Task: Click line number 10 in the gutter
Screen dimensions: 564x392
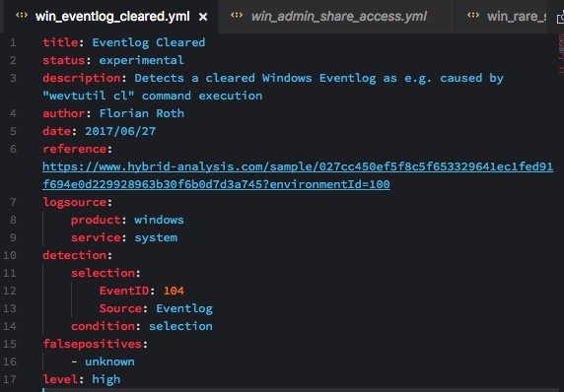Action: [10, 255]
